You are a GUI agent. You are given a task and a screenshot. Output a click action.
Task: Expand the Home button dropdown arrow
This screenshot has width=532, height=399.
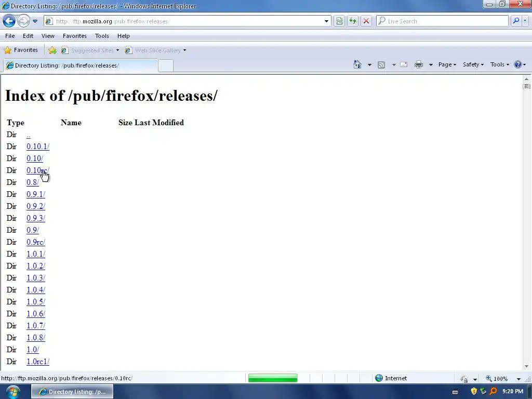[369, 64]
